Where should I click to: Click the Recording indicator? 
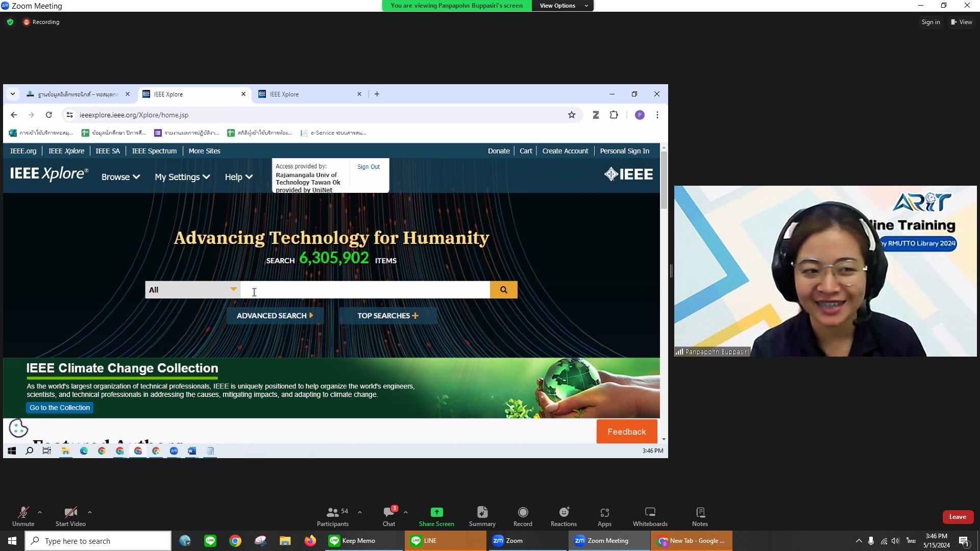coord(41,22)
